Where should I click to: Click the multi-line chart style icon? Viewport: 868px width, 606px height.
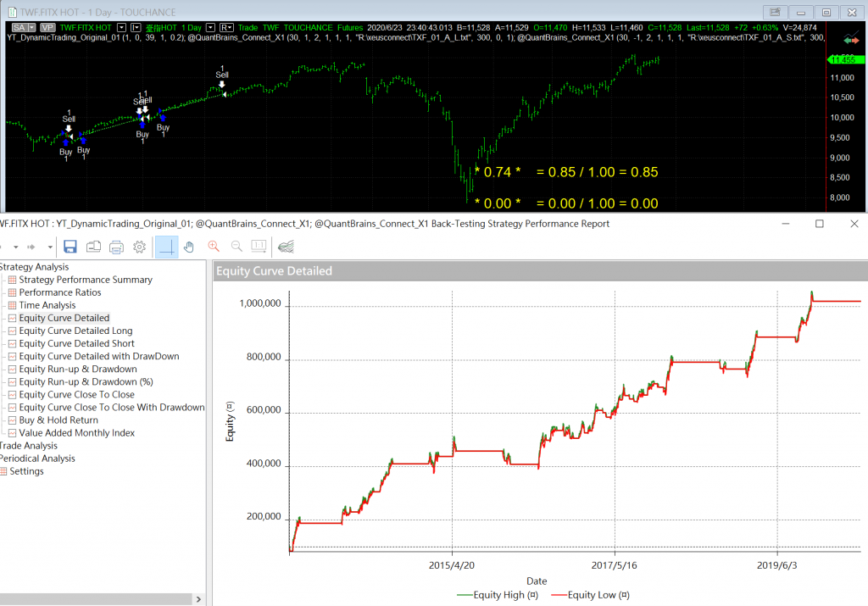(x=287, y=247)
